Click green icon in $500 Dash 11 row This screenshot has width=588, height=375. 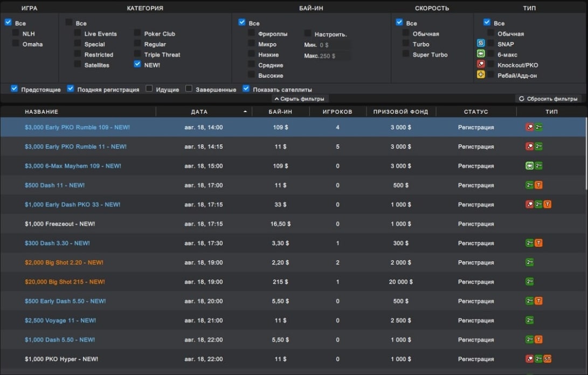(529, 185)
